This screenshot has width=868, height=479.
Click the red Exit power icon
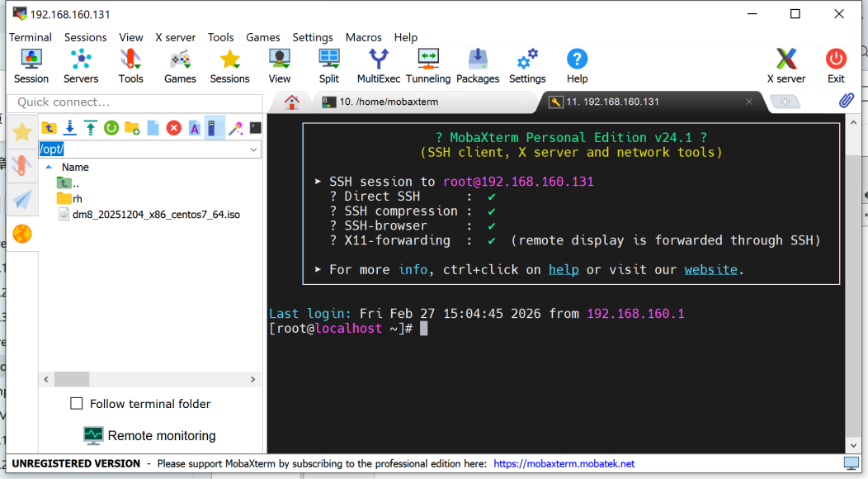[836, 67]
